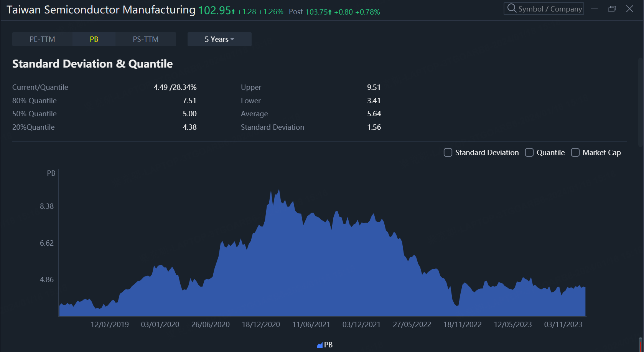Enable the Quantile overlay checkbox
This screenshot has width=644, height=352.
[x=529, y=152]
